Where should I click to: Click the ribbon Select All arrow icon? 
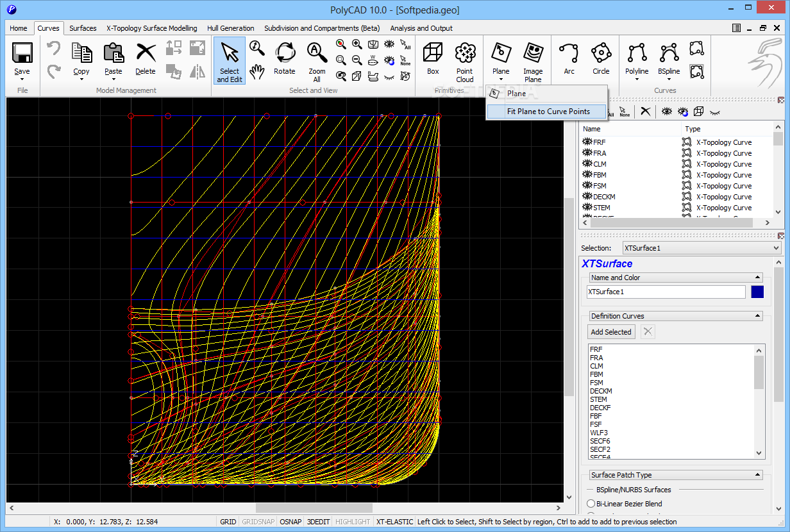pyautogui.click(x=405, y=44)
